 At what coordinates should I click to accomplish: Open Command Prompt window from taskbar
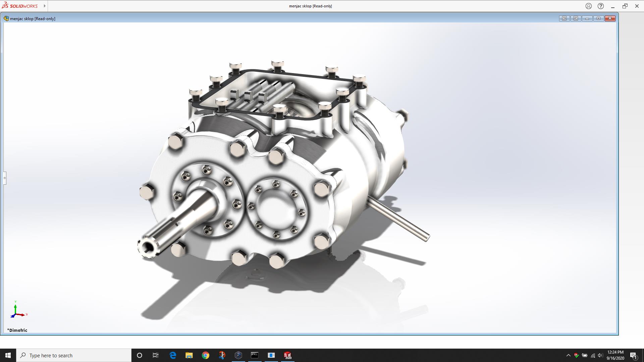[255, 355]
